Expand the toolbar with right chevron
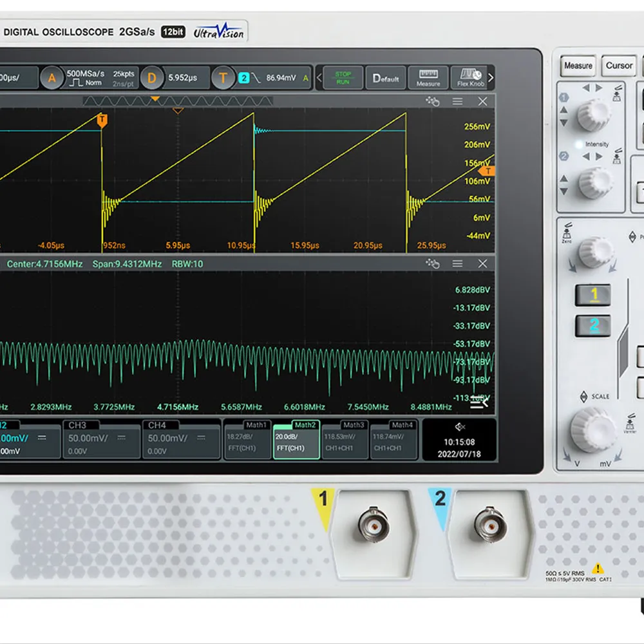 [491, 78]
